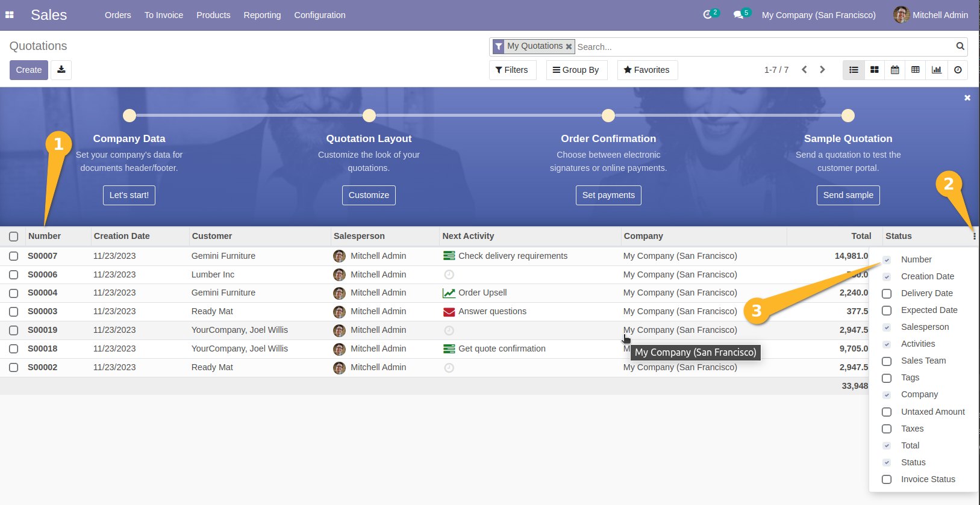The image size is (980, 505).
Task: Switch to Calendar view
Action: 895,70
